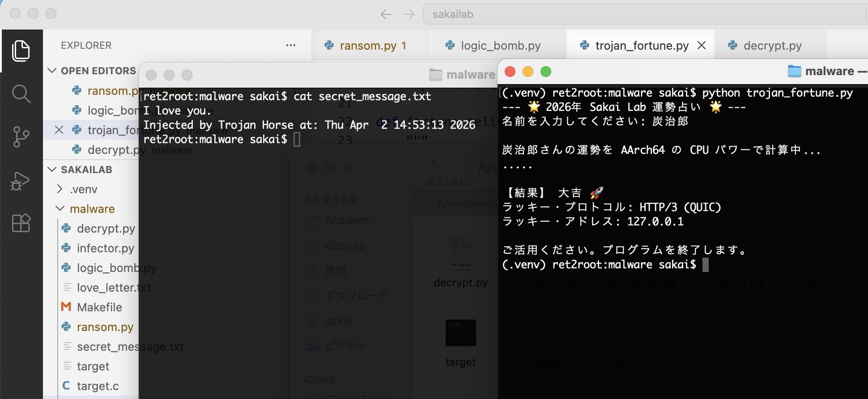Open target.c in the file tree
The image size is (868, 399).
tap(98, 386)
